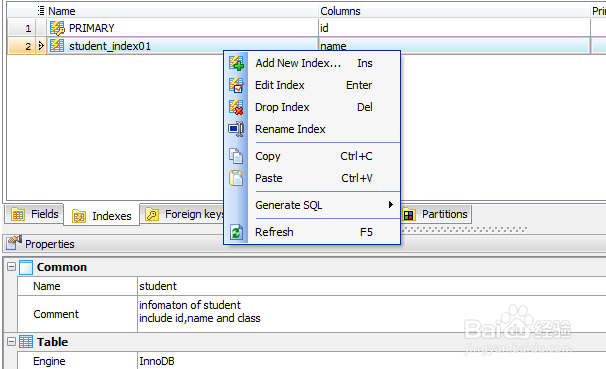Switch to the Foreign keys tab
This screenshot has width=606, height=369.
(182, 214)
